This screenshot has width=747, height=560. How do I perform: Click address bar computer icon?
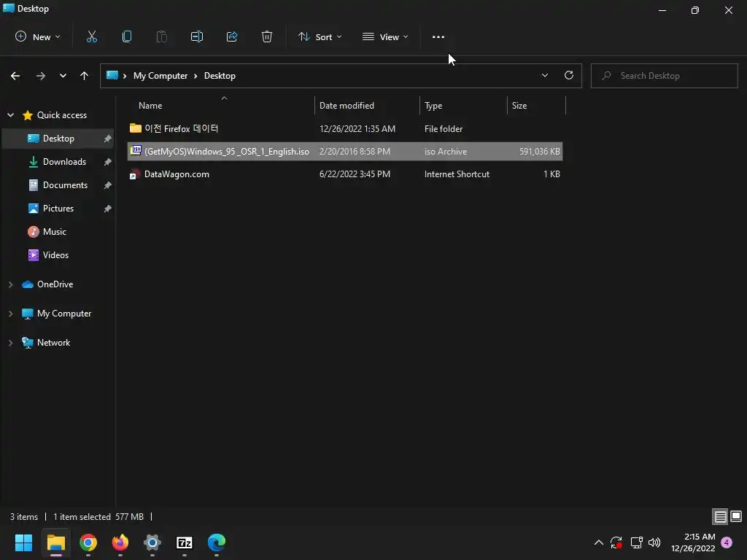click(112, 75)
